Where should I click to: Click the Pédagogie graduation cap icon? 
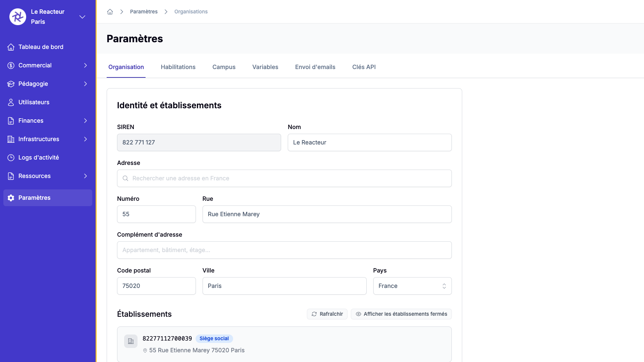(11, 84)
